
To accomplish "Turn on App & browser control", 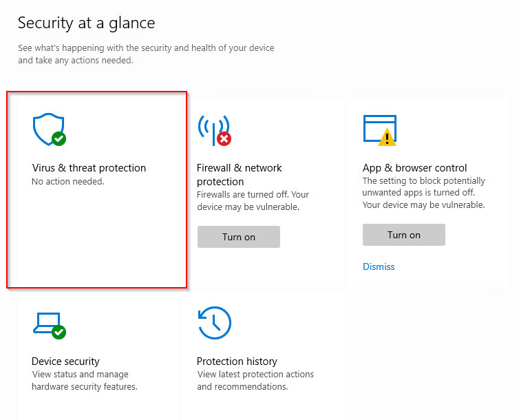I will click(404, 235).
